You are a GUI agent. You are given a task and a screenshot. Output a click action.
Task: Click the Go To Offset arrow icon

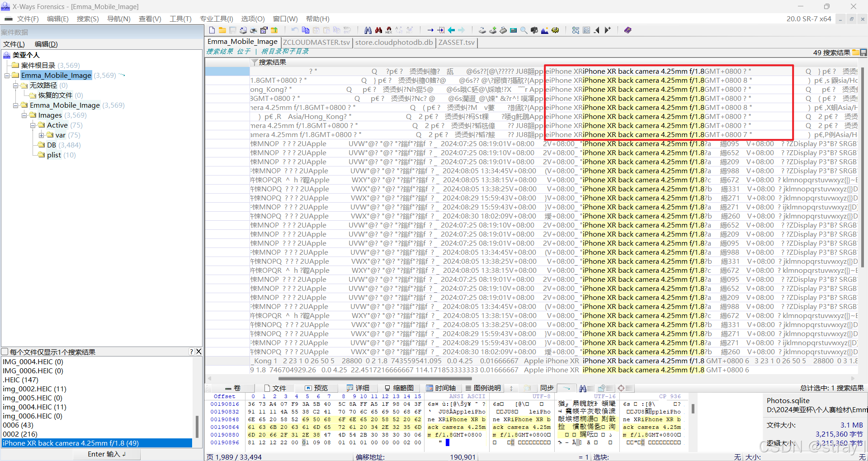tap(430, 30)
